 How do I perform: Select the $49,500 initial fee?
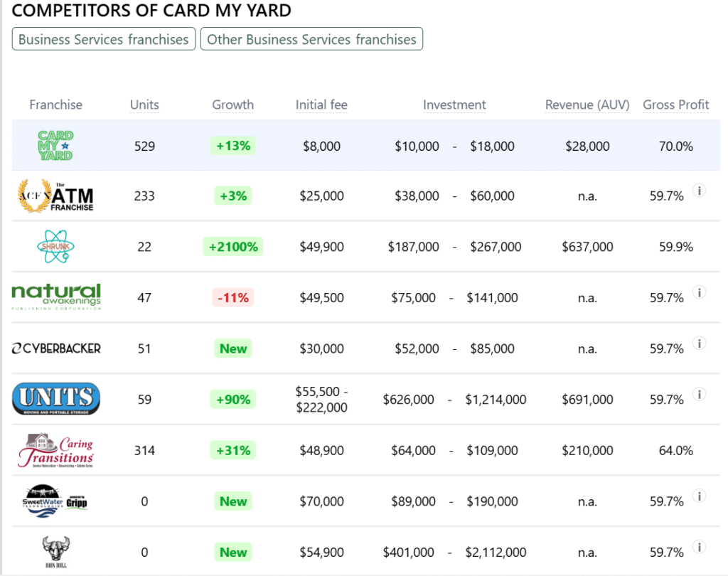[x=322, y=298]
